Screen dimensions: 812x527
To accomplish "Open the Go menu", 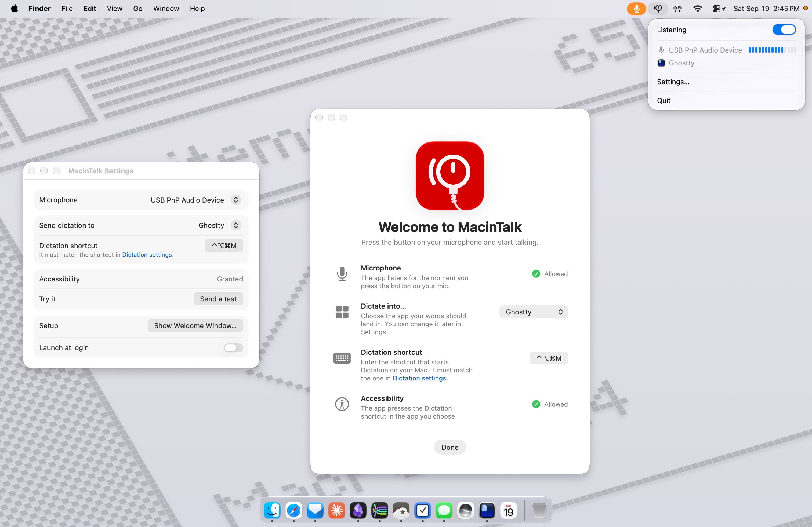I will [x=137, y=9].
